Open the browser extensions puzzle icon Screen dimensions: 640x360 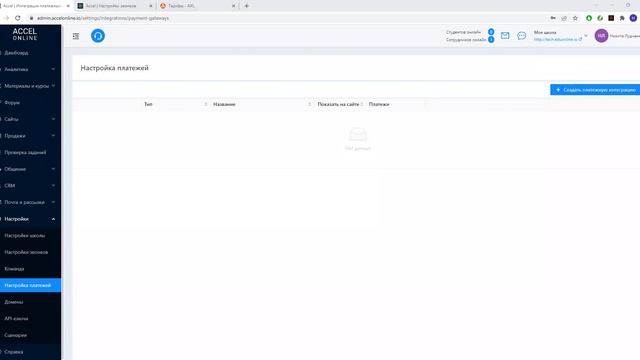(622, 18)
